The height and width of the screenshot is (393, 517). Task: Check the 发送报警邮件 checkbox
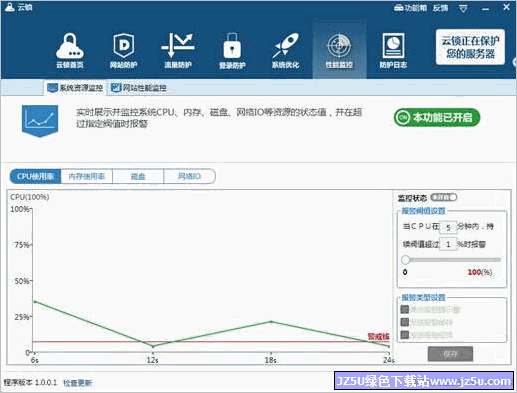point(405,322)
